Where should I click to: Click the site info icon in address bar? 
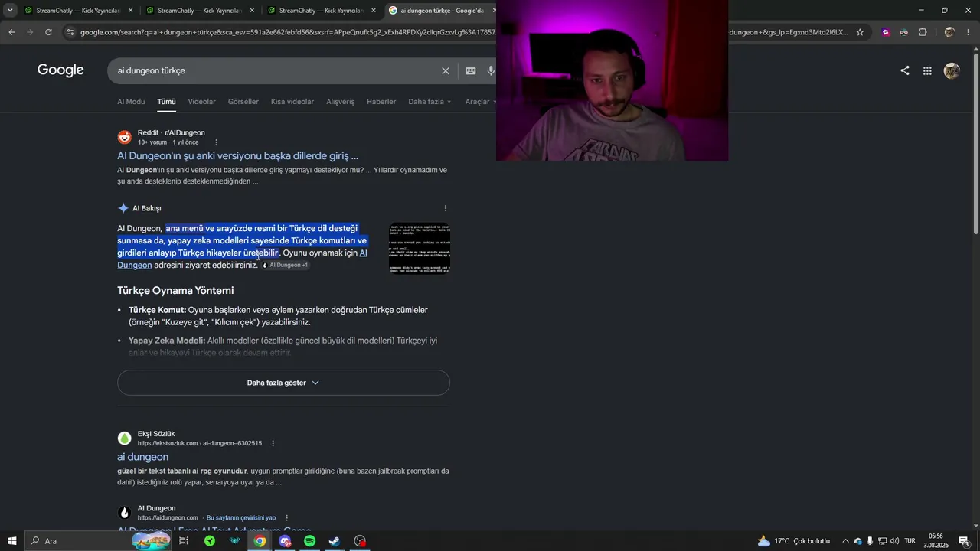coord(70,32)
